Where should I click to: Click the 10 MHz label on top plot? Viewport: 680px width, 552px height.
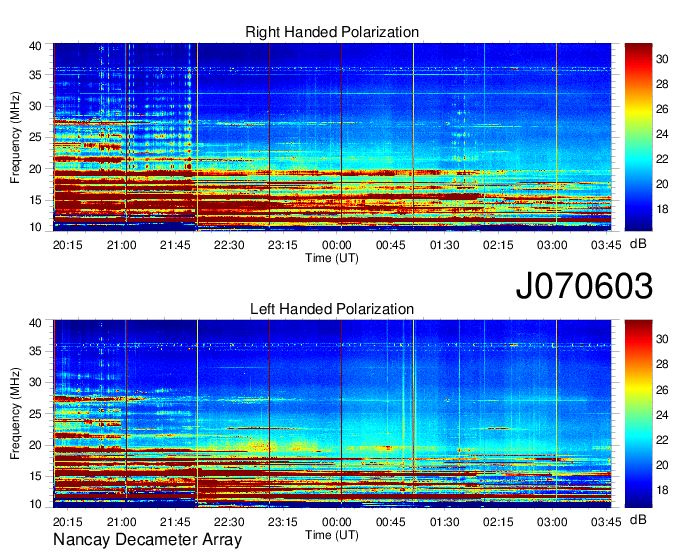(35, 227)
